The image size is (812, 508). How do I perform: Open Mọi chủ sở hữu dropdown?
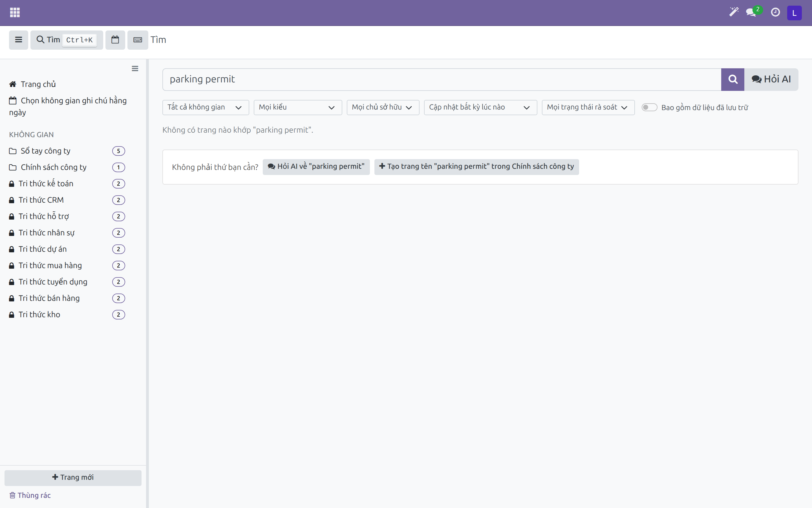383,107
